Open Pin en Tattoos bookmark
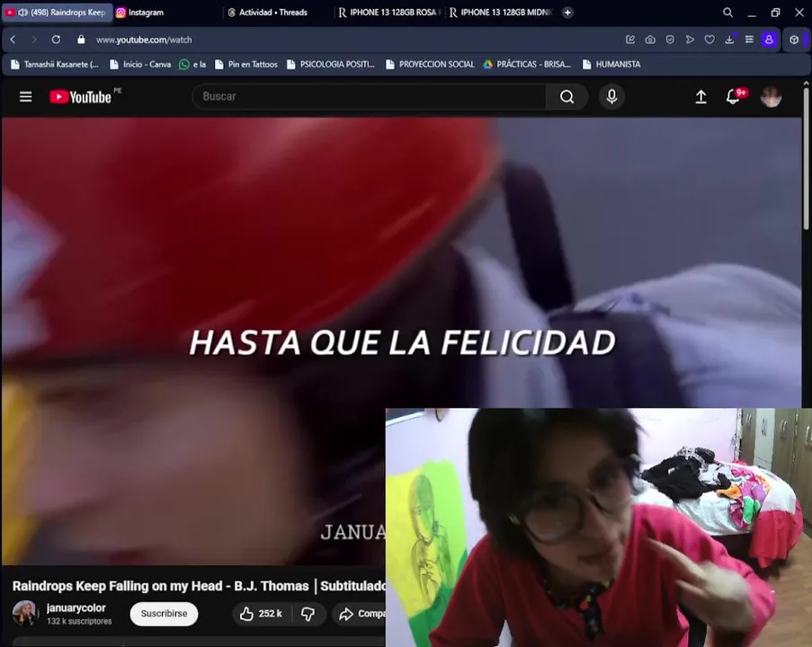 [x=246, y=64]
